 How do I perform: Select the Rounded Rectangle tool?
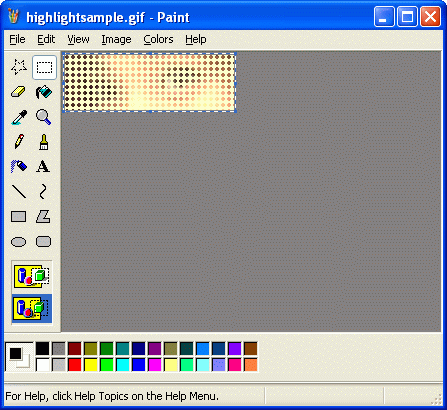[44, 241]
